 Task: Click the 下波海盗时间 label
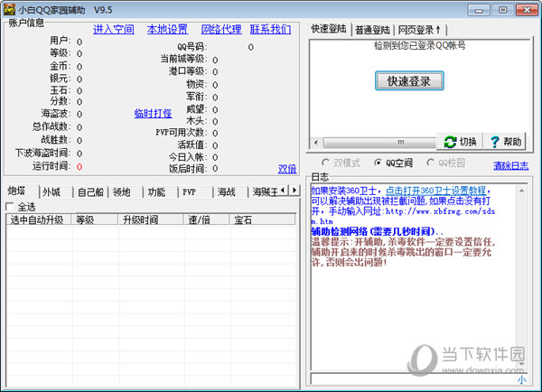pyautogui.click(x=42, y=153)
